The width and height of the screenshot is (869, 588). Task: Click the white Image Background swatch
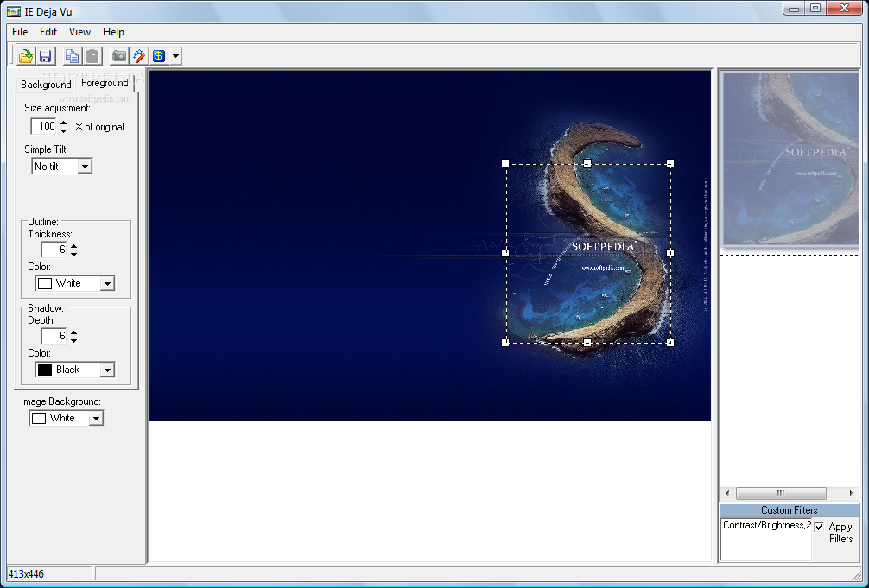(x=39, y=418)
